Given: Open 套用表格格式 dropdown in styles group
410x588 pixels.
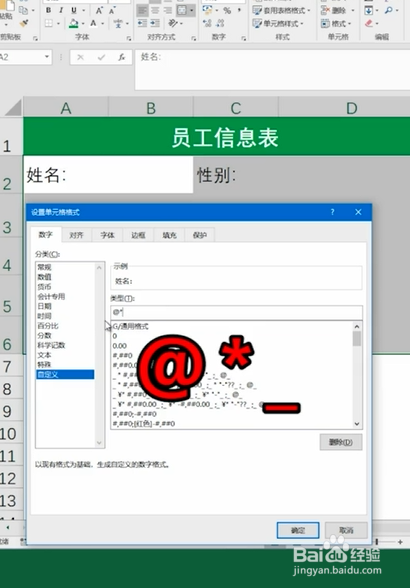Looking at the screenshot, I should [x=309, y=10].
